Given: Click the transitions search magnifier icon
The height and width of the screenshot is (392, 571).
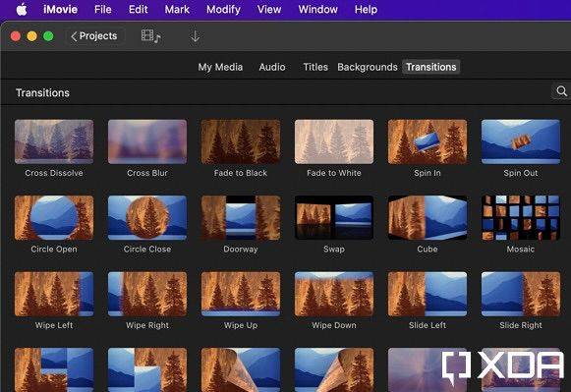Looking at the screenshot, I should [x=561, y=91].
